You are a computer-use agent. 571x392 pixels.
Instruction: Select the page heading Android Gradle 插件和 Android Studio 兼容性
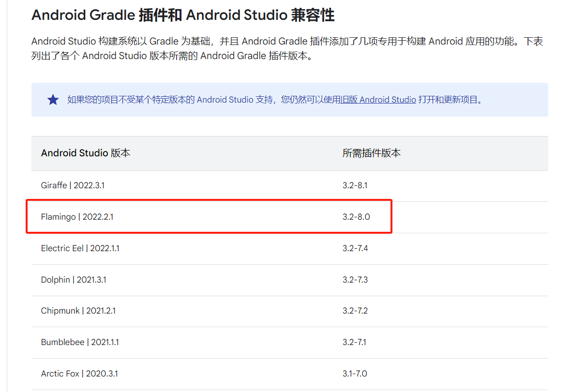[x=183, y=15]
